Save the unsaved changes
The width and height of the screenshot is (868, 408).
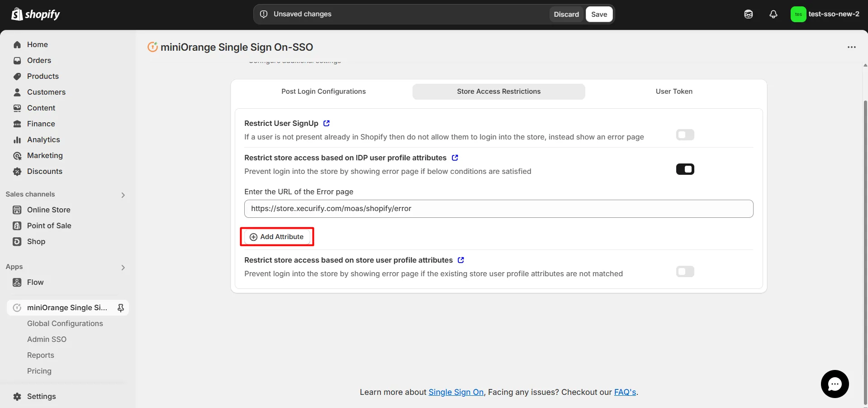pyautogui.click(x=599, y=14)
